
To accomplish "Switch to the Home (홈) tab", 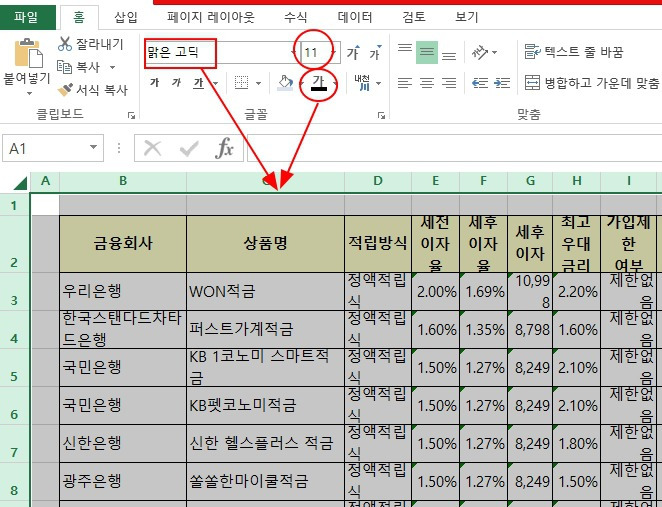I will 79,17.
